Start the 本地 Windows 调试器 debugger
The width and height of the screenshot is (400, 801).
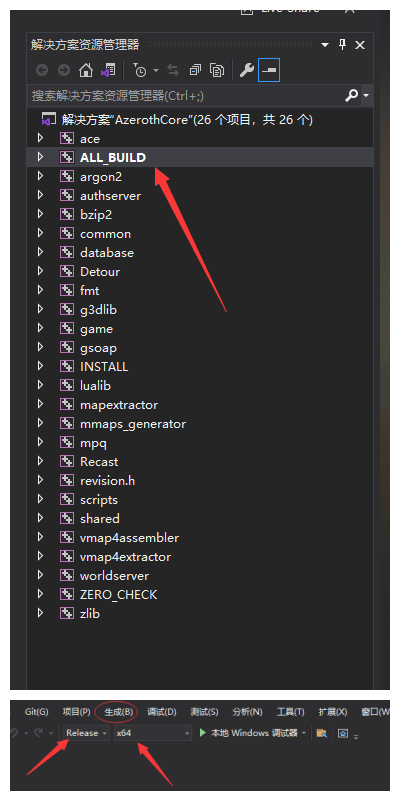(249, 733)
